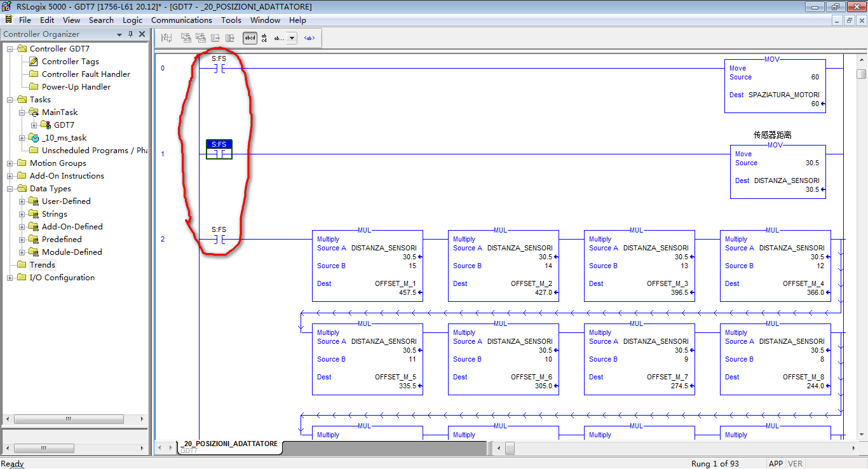Toggle the wrapped 'ab cd' text display button
Screen dimensions: 868x469
pyautogui.click(x=264, y=38)
